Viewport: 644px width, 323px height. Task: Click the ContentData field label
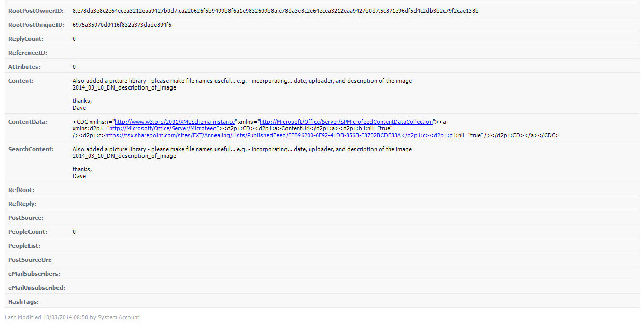pos(28,122)
